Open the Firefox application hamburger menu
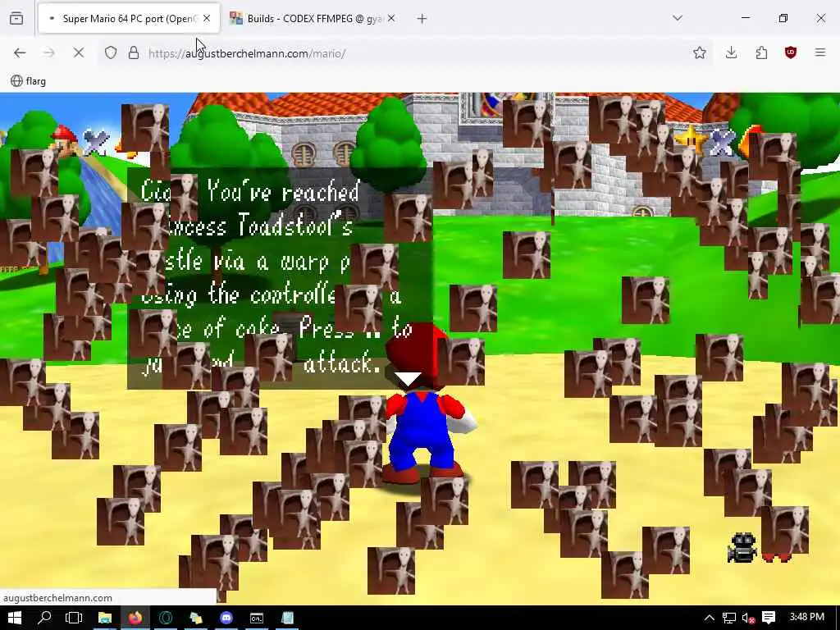Viewport: 840px width, 630px height. click(820, 52)
